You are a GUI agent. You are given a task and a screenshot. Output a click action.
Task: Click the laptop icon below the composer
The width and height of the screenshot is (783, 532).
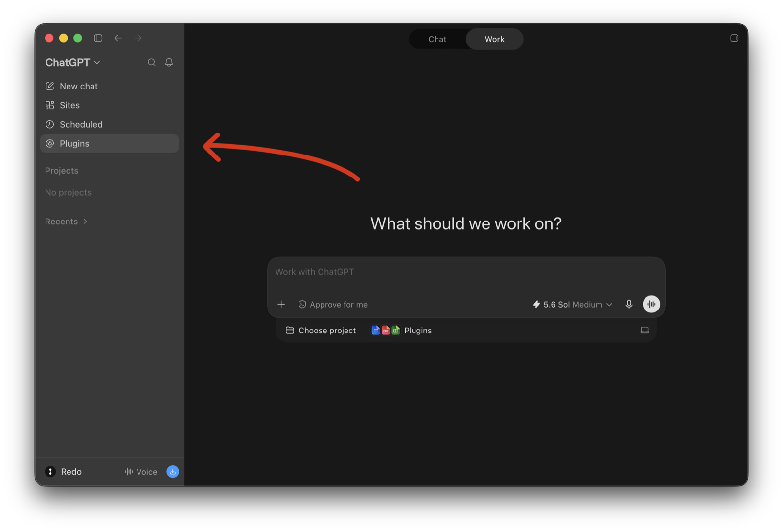pyautogui.click(x=645, y=330)
